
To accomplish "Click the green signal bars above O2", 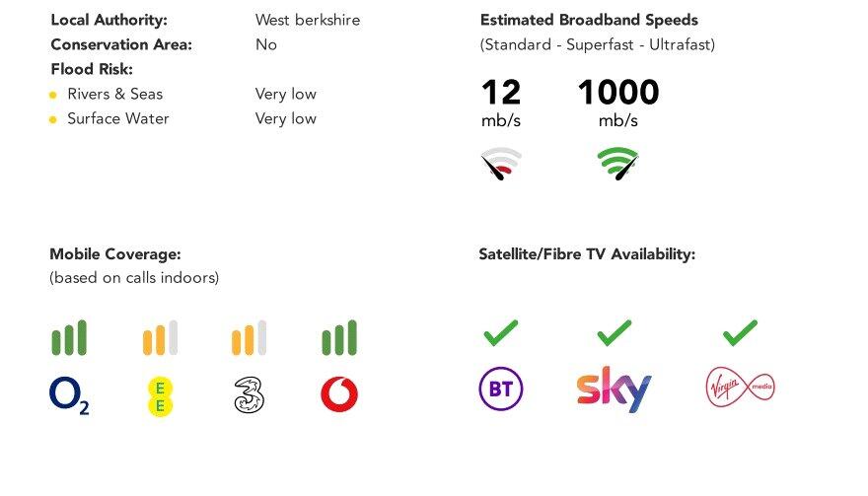I will click(69, 338).
